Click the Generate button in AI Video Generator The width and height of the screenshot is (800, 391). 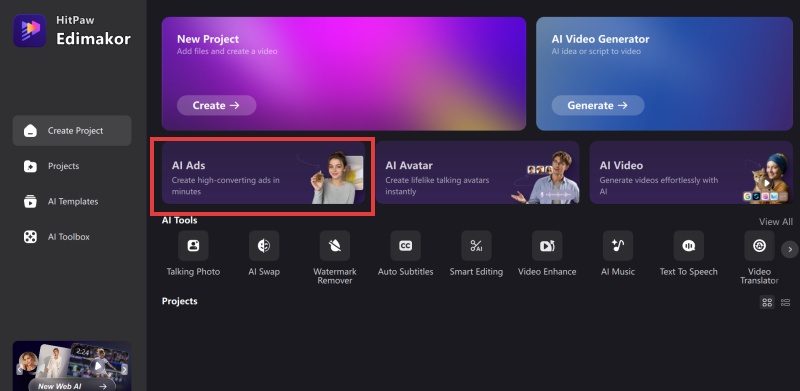tap(597, 105)
